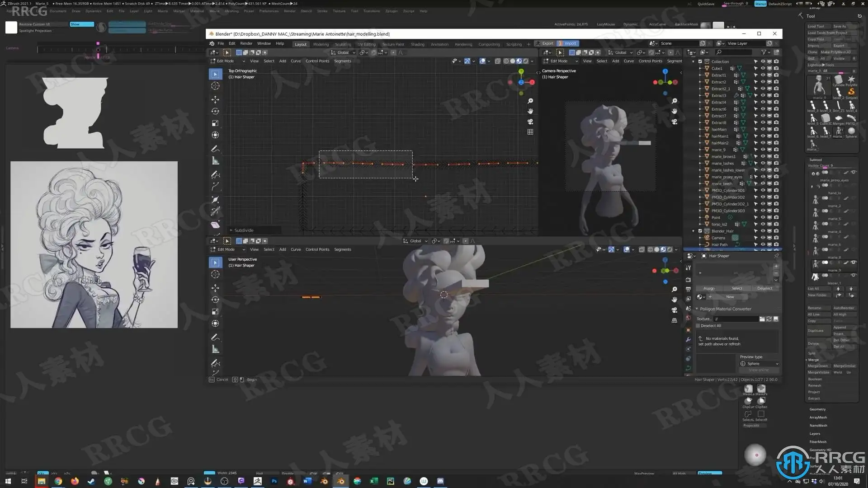Click the pan hand icon in top viewport
Viewport: 868px width, 488px height.
tap(530, 111)
